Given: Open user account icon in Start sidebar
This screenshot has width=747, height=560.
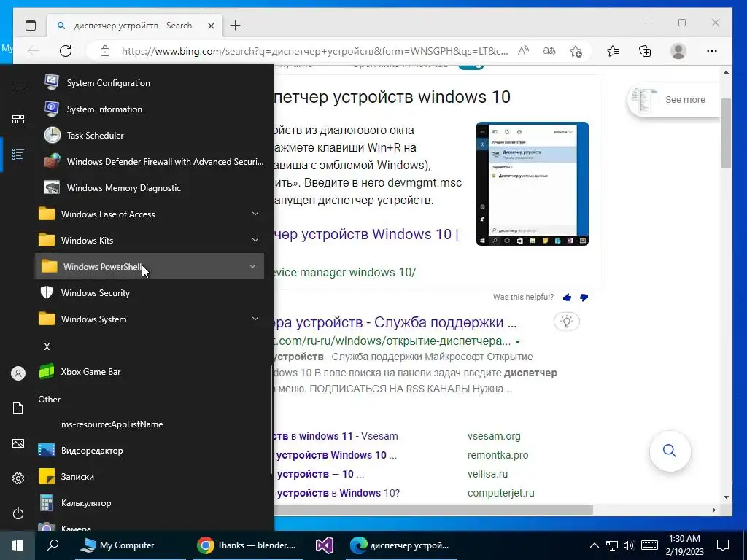Looking at the screenshot, I should coord(18,373).
